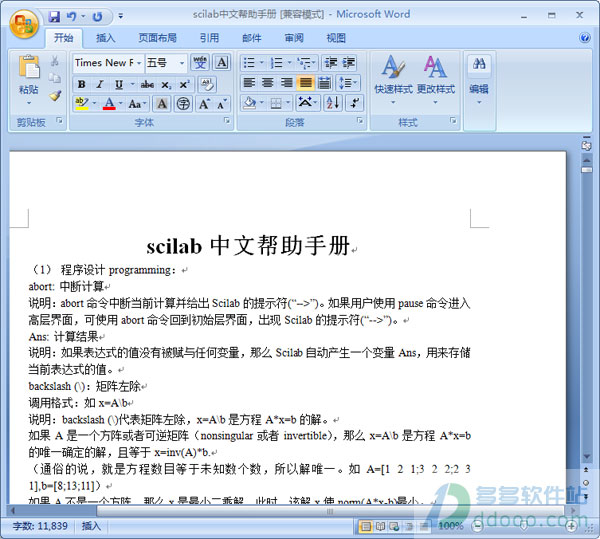Toggle bold formatting

coord(82,84)
